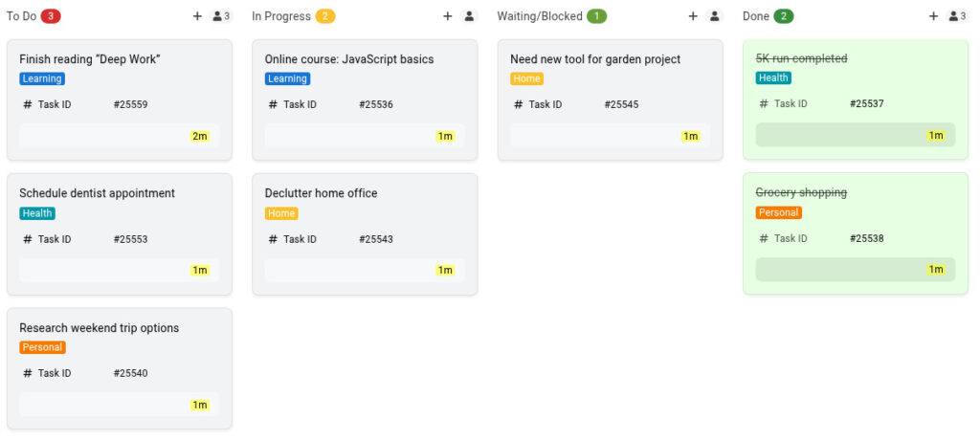This screenshot has width=980, height=440.
Task: Open assignees icon in Waiting/Blocked header
Action: 715,16
